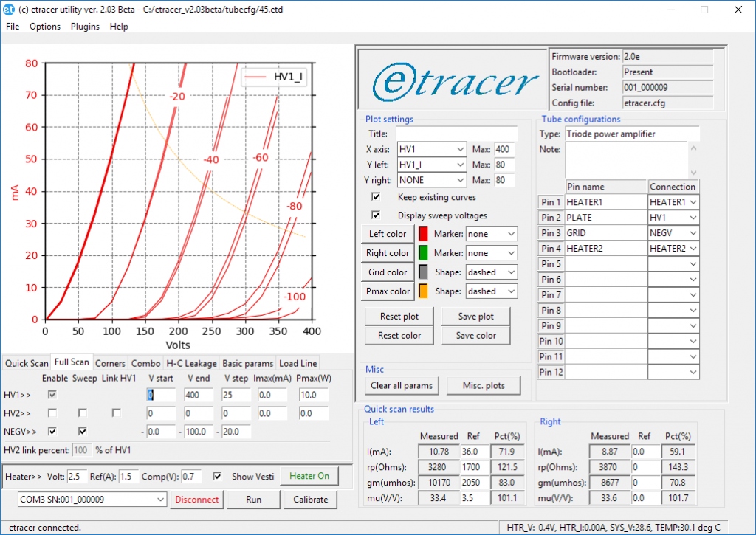
Task: Open the Pin 2 HV1 connection dropdown
Action: tap(673, 218)
